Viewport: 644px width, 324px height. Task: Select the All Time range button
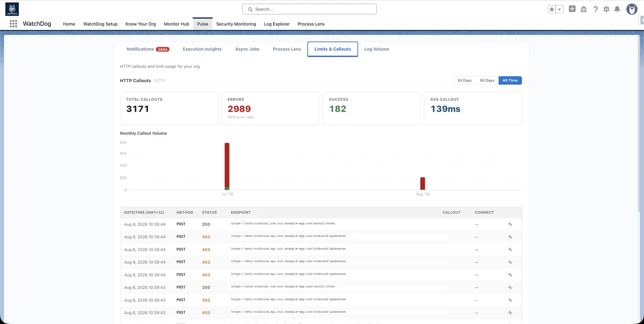510,81
